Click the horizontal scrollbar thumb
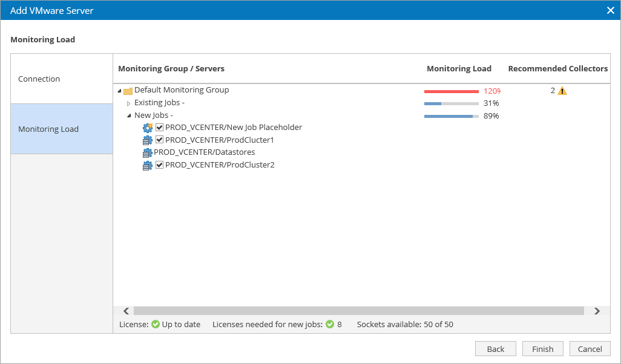 pyautogui.click(x=359, y=311)
